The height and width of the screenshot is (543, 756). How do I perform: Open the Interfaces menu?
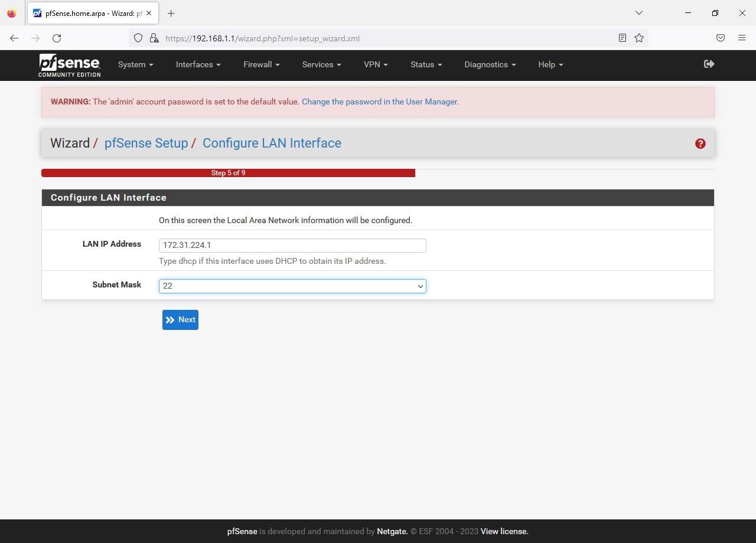pos(198,64)
